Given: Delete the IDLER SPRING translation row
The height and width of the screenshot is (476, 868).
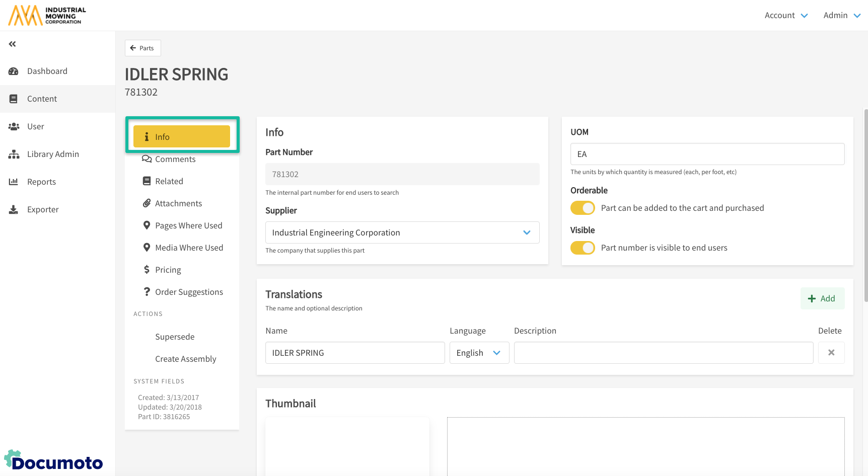Looking at the screenshot, I should coord(831,353).
